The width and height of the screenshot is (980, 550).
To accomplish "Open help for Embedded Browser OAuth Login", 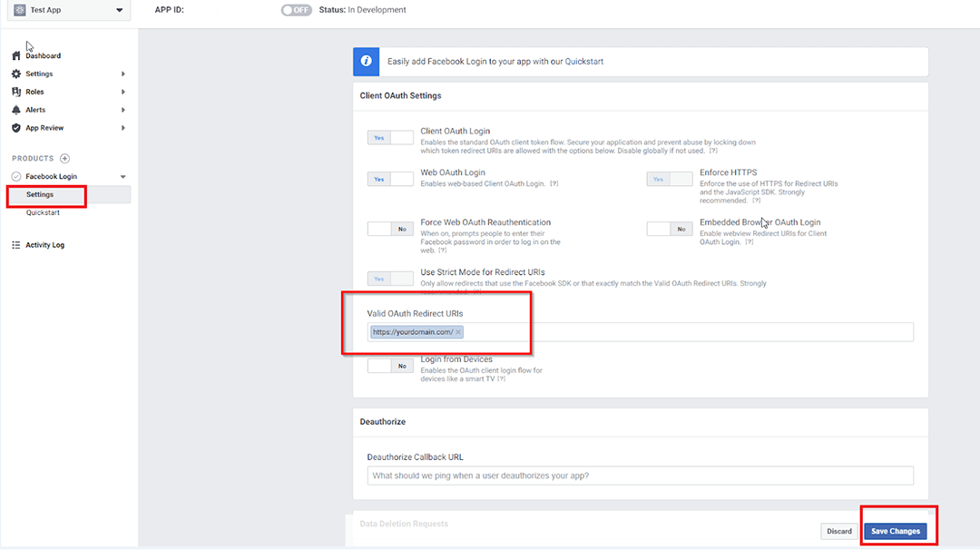I will coord(749,242).
